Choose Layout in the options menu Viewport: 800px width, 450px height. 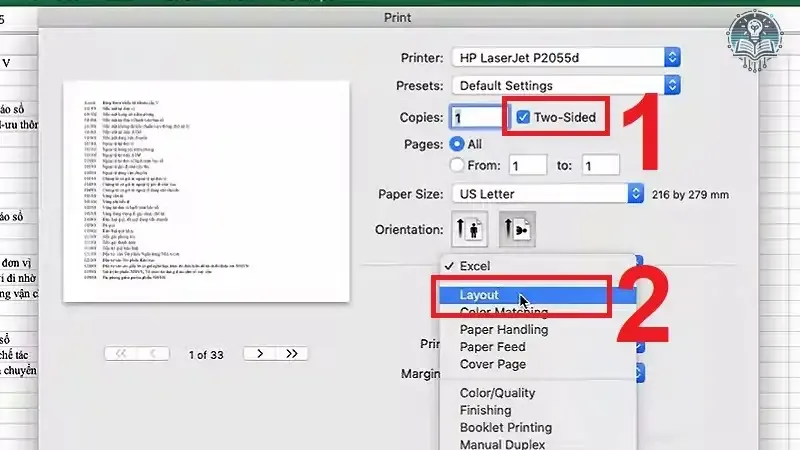(538, 295)
